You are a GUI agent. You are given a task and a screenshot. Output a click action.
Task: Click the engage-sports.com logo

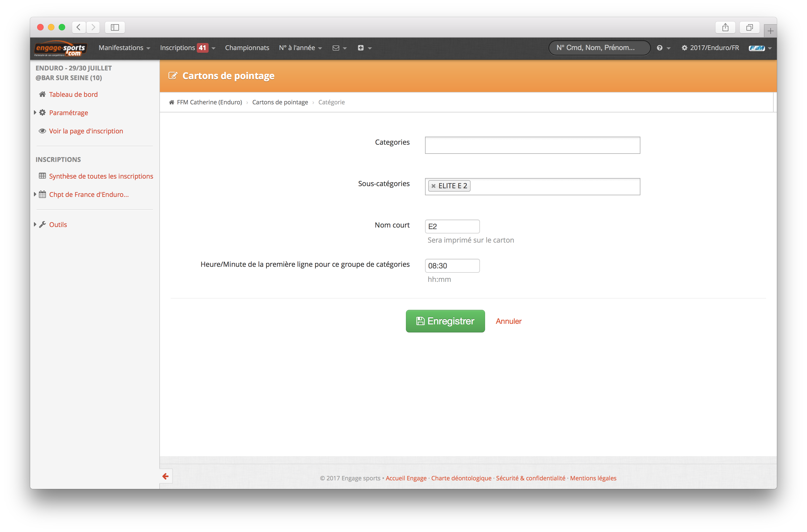[61, 48]
